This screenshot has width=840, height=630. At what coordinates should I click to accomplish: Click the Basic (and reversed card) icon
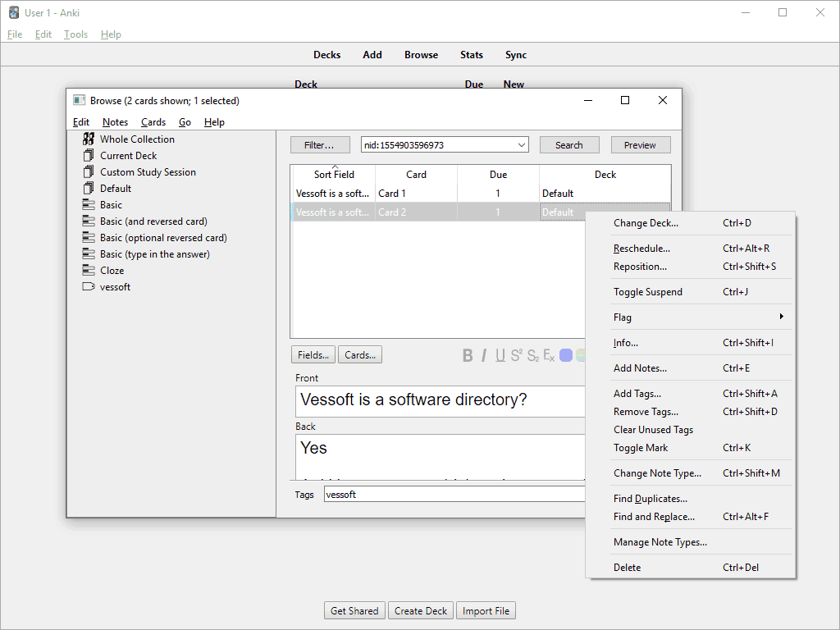89,221
